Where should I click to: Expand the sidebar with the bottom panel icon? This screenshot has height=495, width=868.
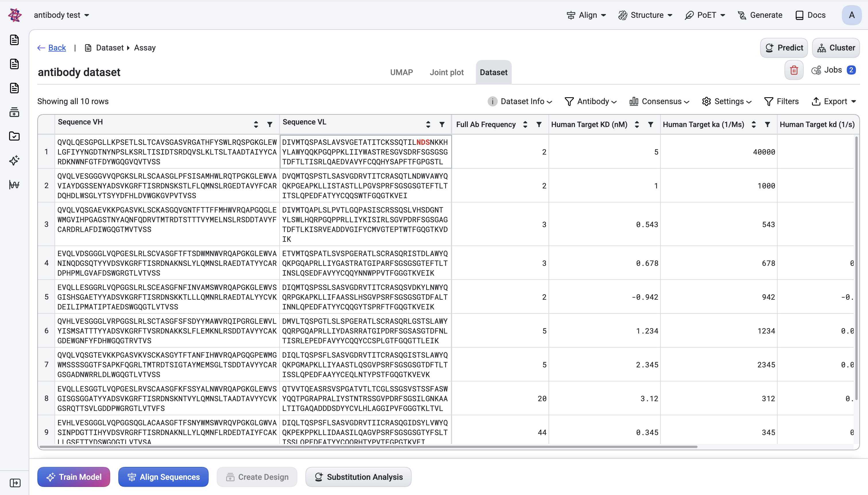15,483
